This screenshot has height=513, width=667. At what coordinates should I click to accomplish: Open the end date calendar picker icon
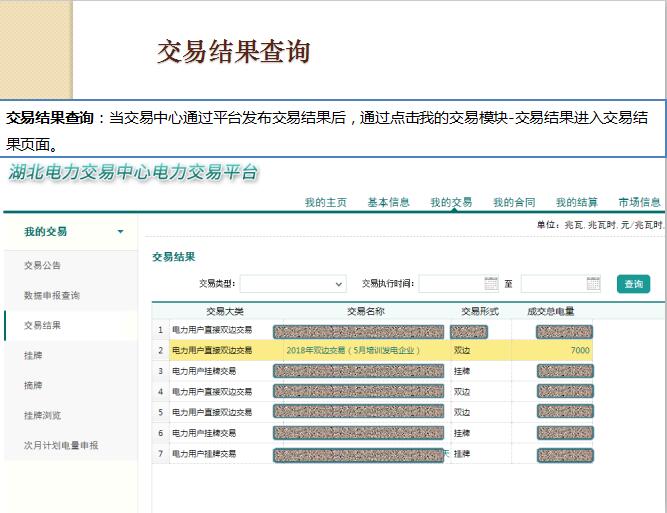pos(593,284)
